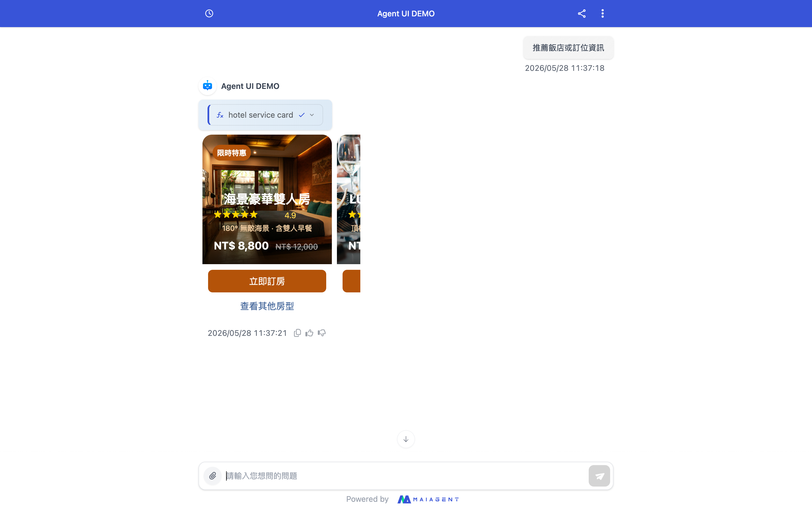
Task: Click the MAIAGENT logo in footer
Action: (428, 499)
